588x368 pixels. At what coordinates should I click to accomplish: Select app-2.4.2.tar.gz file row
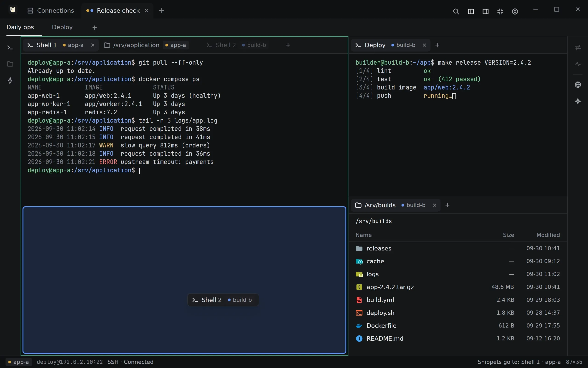[458, 287]
